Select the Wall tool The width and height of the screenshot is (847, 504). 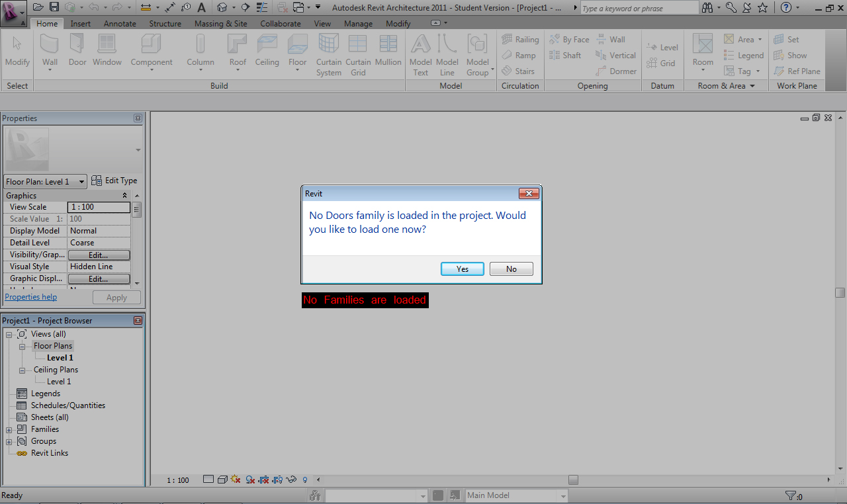(x=50, y=52)
